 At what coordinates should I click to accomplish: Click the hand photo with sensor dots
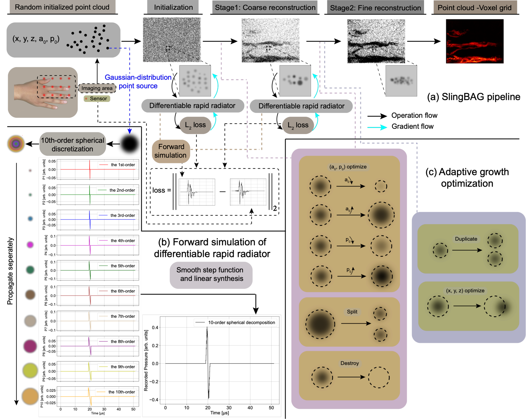(x=43, y=92)
